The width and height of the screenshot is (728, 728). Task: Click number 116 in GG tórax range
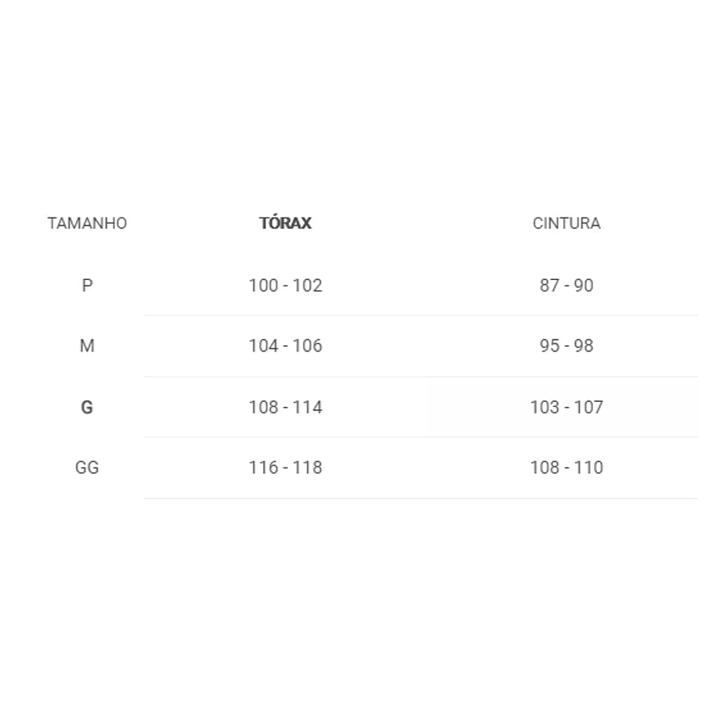[263, 468]
